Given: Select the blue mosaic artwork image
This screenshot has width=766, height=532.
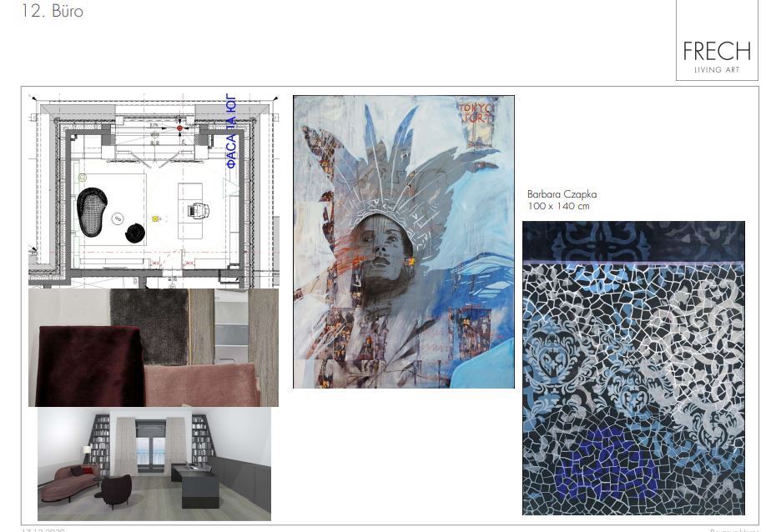Looking at the screenshot, I should point(633,368).
